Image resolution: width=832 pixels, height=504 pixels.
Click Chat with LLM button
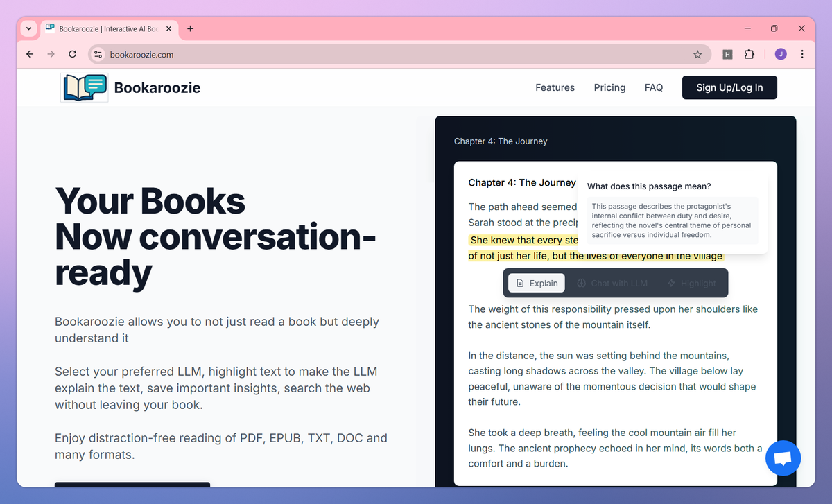(x=612, y=283)
